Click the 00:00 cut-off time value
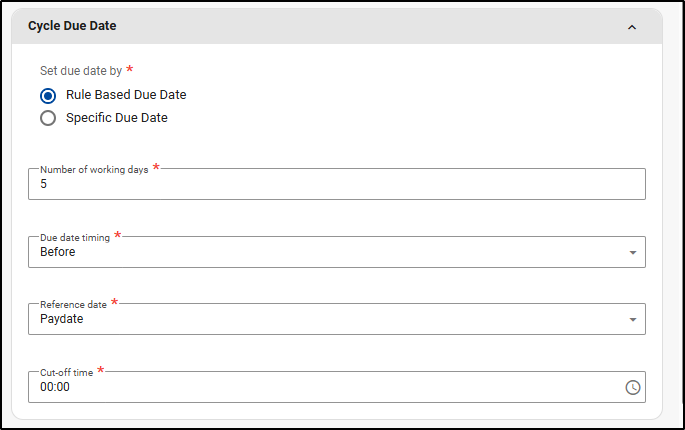The width and height of the screenshot is (685, 430). click(55, 387)
